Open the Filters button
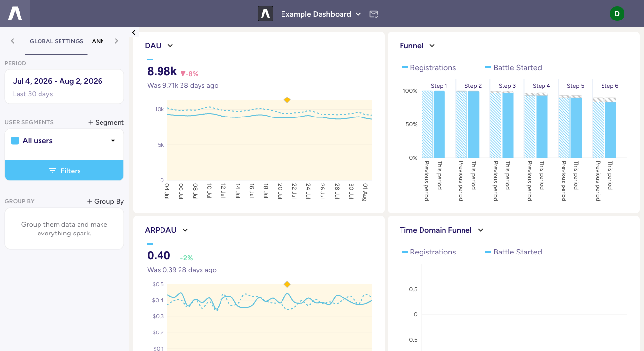 point(64,171)
